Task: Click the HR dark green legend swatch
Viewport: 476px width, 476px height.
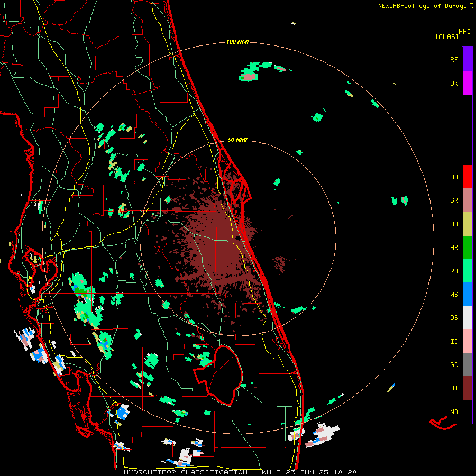Action: tap(467, 247)
